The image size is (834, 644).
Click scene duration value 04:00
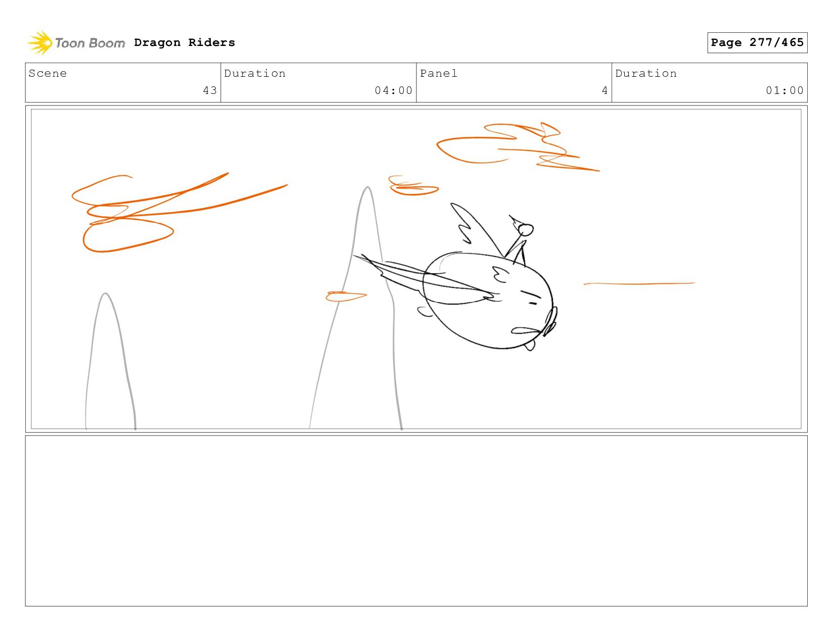[x=393, y=90]
